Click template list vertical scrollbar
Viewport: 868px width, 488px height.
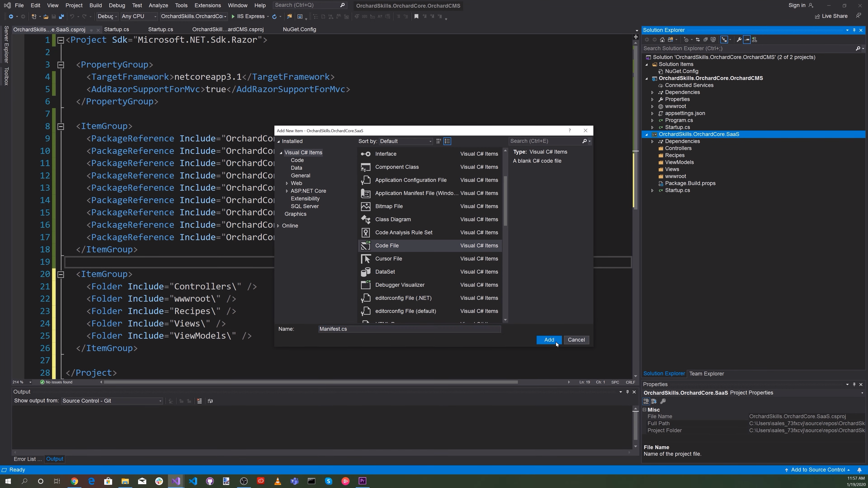[x=505, y=201]
